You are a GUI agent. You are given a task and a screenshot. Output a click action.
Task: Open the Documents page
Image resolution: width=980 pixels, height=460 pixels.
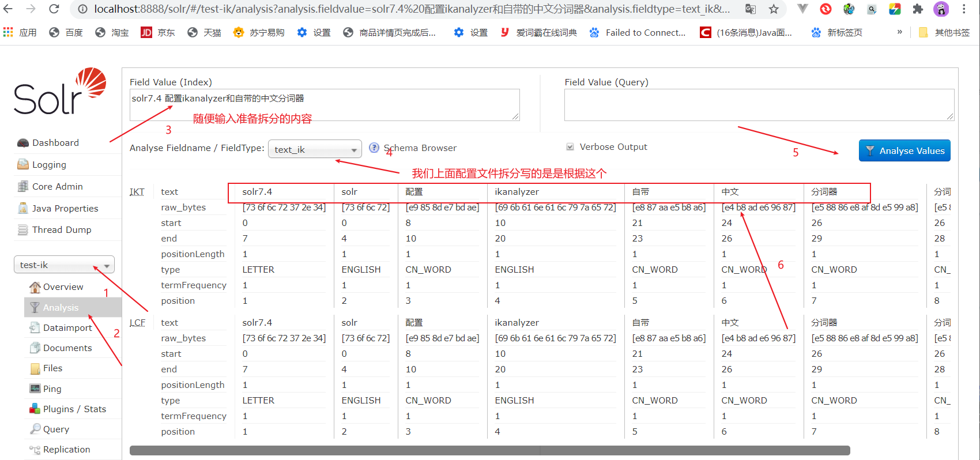[x=67, y=348]
